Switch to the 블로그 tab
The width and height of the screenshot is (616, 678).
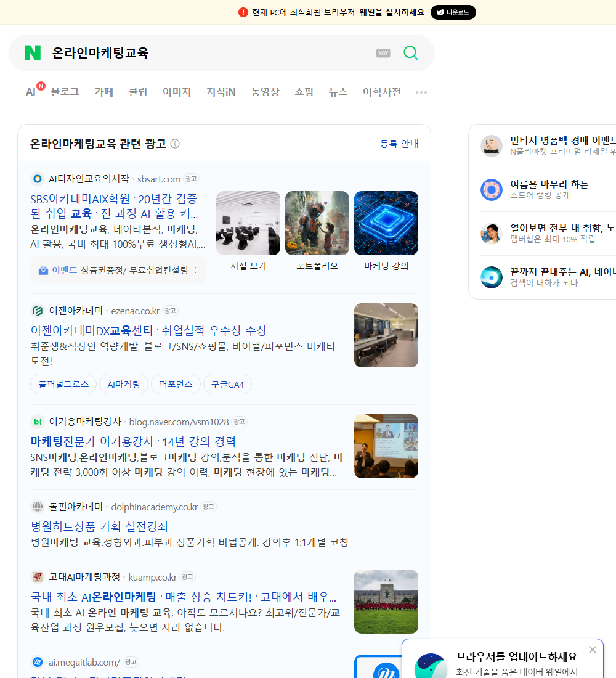click(x=65, y=92)
